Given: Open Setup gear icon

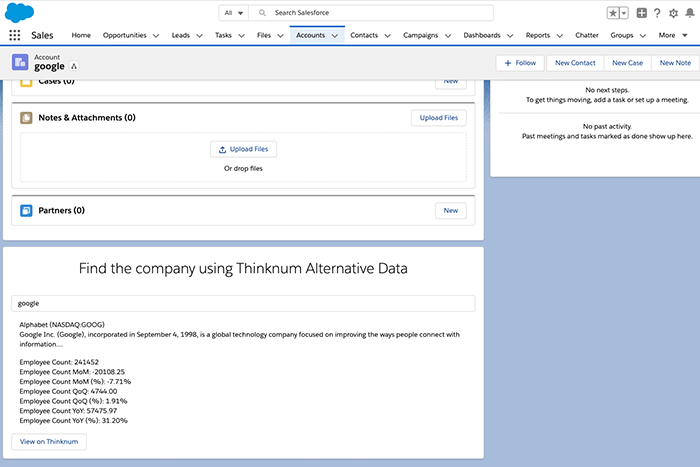Looking at the screenshot, I should (672, 13).
